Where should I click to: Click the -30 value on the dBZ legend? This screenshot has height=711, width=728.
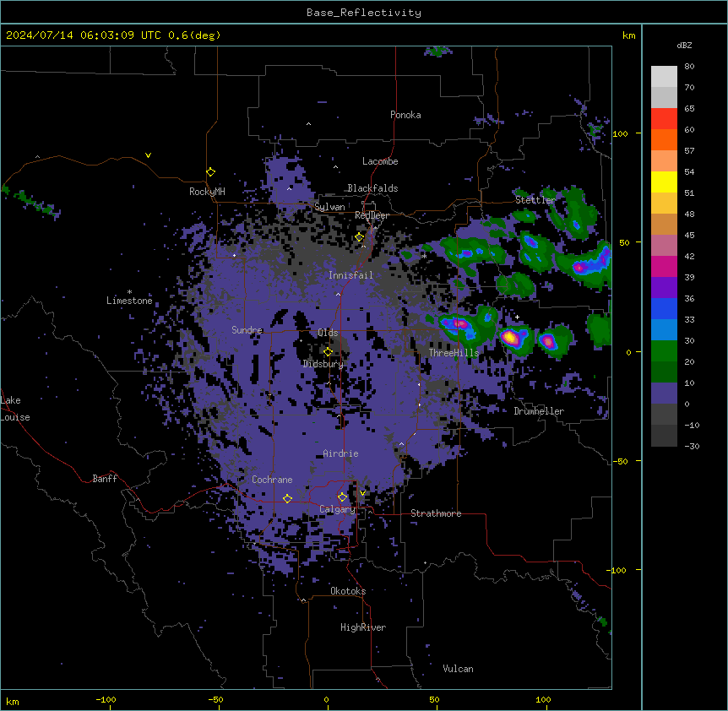[692, 446]
